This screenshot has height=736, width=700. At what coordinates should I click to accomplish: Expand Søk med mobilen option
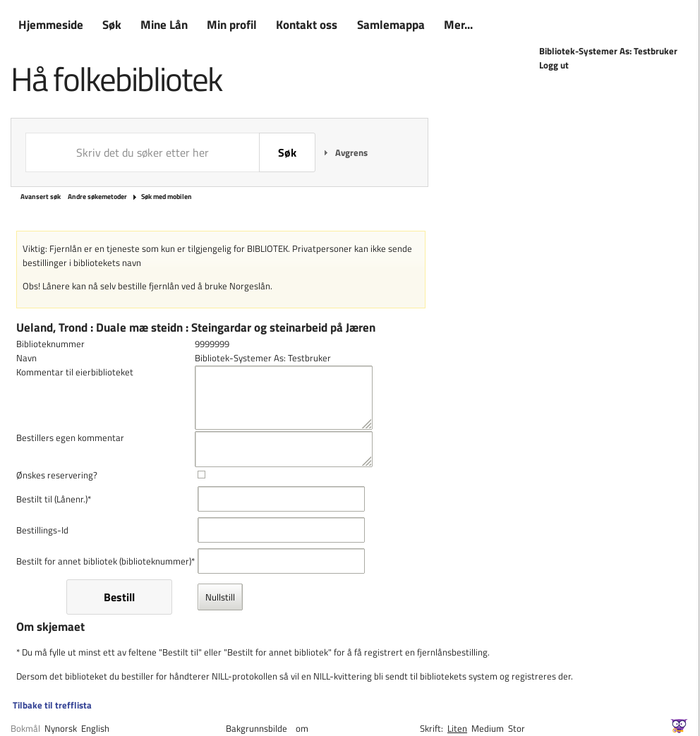(166, 197)
